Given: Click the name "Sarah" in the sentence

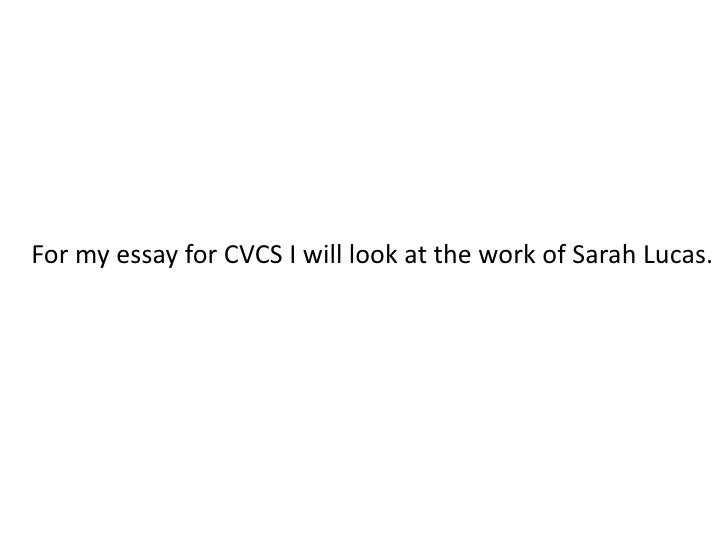Looking at the screenshot, I should click(604, 254).
